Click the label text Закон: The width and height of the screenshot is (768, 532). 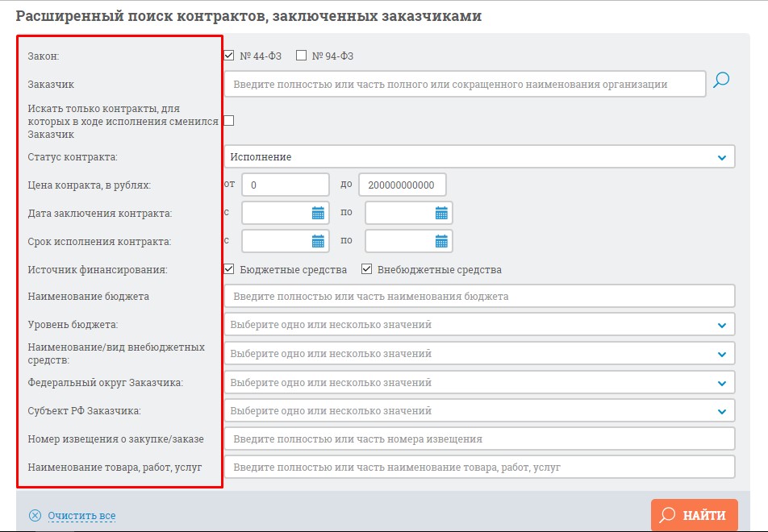point(43,56)
